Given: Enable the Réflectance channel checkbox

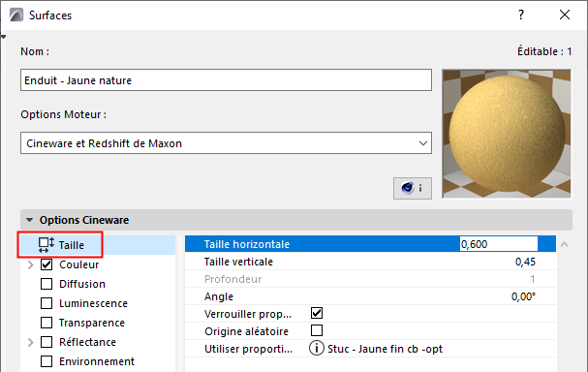Looking at the screenshot, I should point(46,342).
